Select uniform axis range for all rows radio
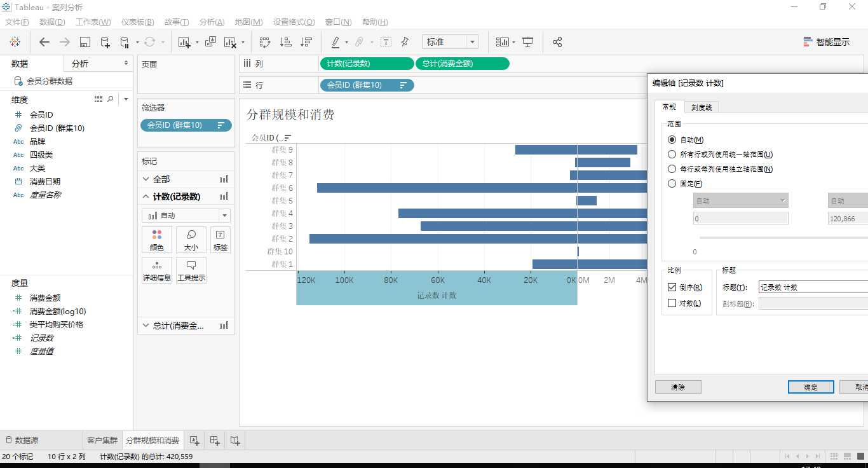 672,155
